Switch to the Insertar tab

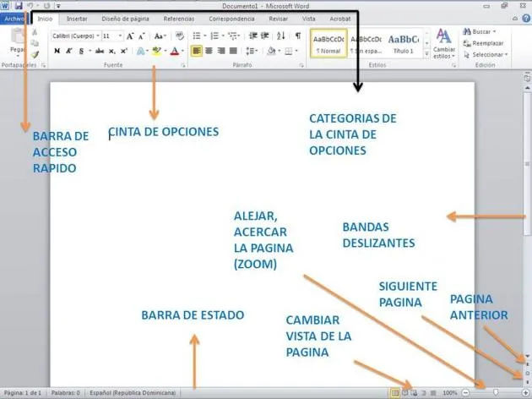(x=76, y=18)
